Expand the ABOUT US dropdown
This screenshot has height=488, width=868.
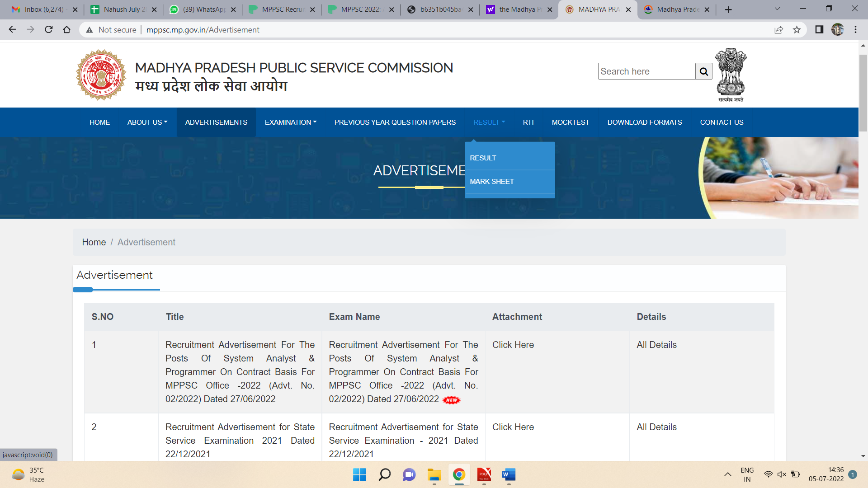(147, 122)
